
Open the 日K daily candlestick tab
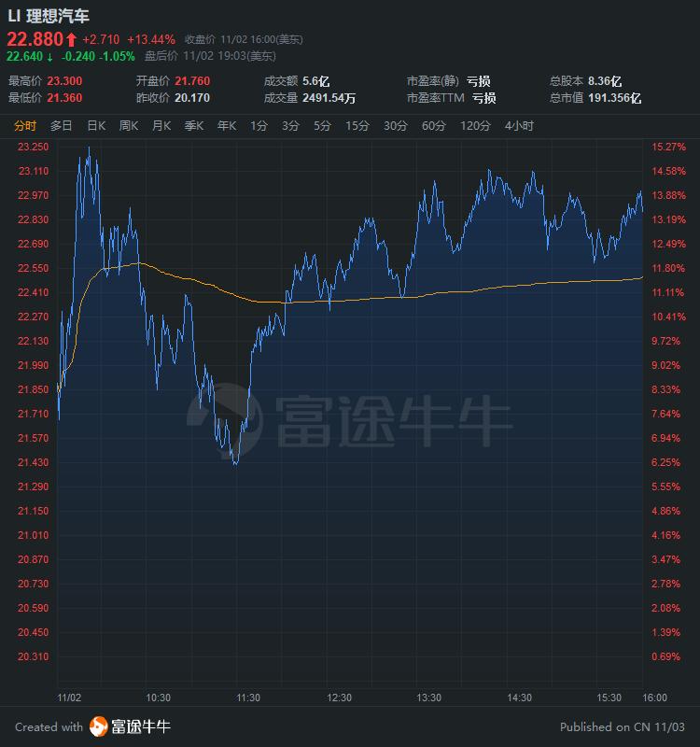click(x=96, y=126)
